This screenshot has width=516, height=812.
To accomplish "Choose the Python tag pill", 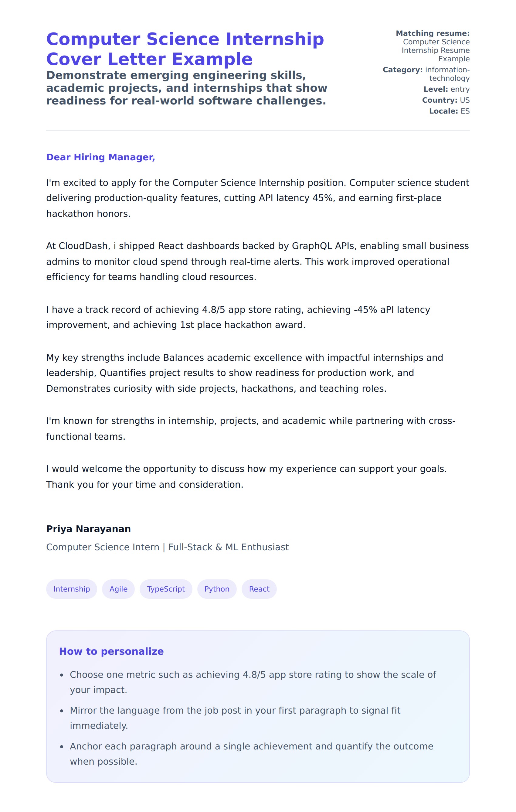I will (x=217, y=589).
